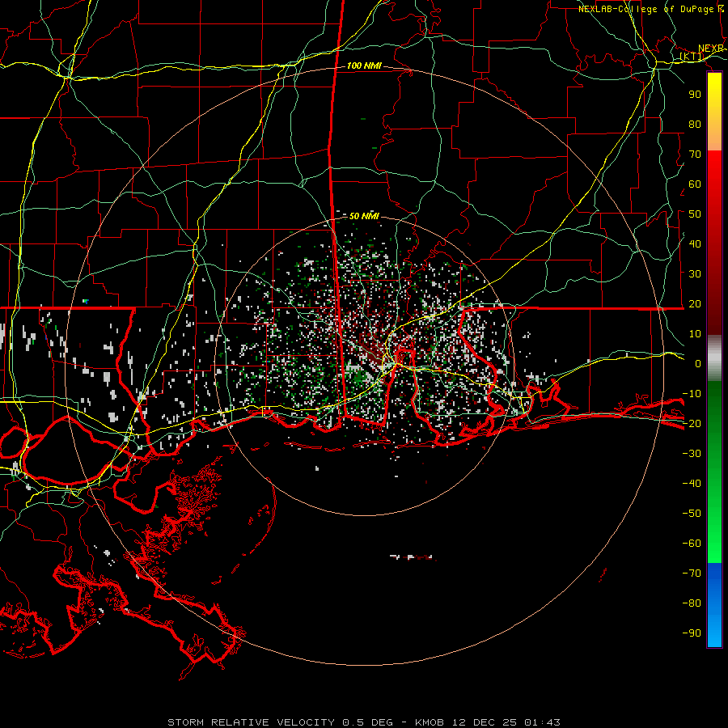The image size is (728, 728).
Task: Click the -70 value on velocity scale
Action: coord(692,574)
